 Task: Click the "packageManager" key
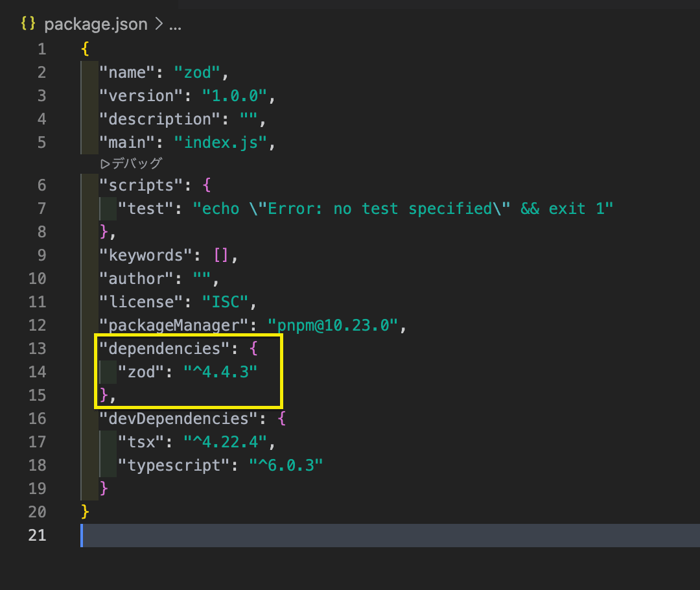[x=174, y=325]
